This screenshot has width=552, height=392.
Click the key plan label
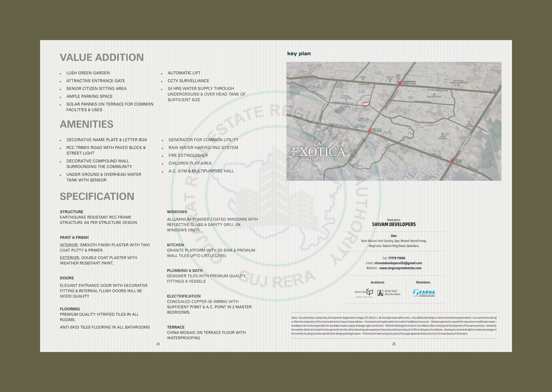299,54
